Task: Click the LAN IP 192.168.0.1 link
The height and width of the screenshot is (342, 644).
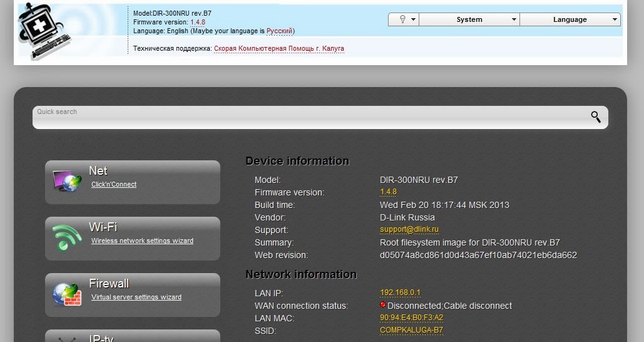Action: [400, 293]
